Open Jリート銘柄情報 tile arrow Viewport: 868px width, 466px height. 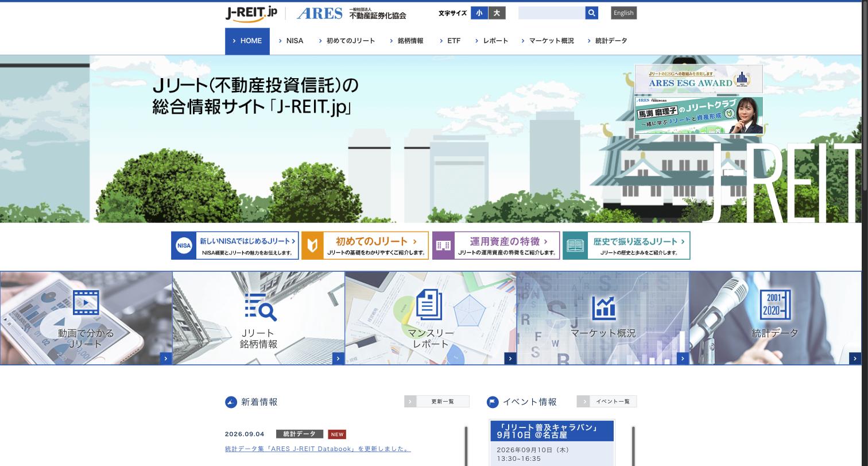338,359
